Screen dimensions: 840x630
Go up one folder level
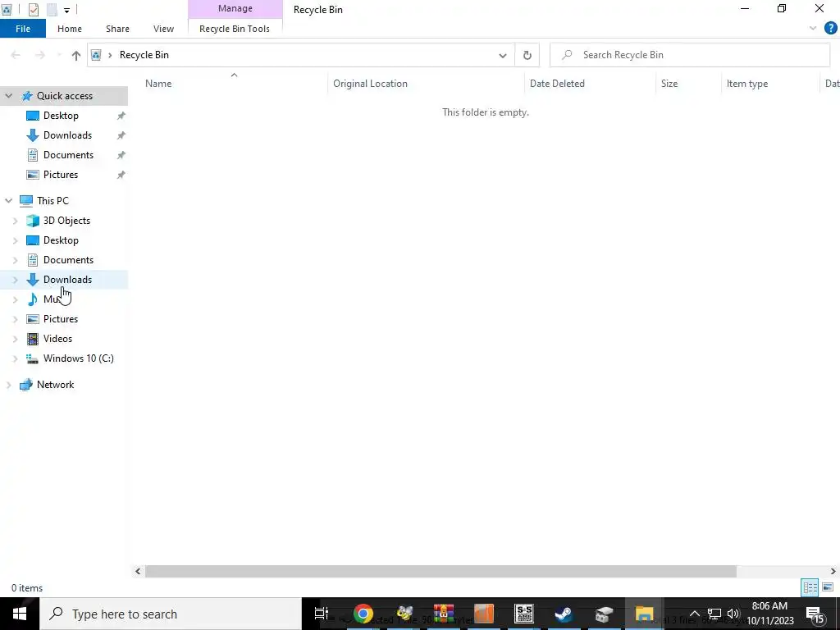[x=76, y=55]
